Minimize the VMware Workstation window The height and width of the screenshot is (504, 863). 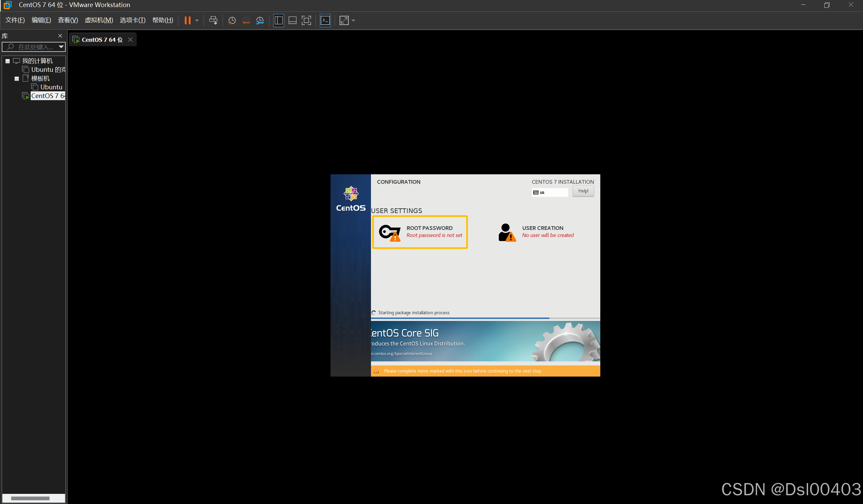coord(803,5)
